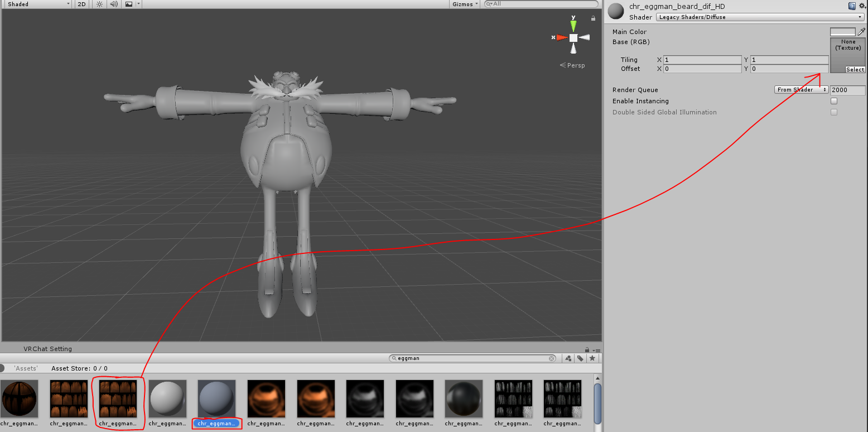The height and width of the screenshot is (432, 868).
Task: Click the Base (RGB) label
Action: pyautogui.click(x=631, y=42)
